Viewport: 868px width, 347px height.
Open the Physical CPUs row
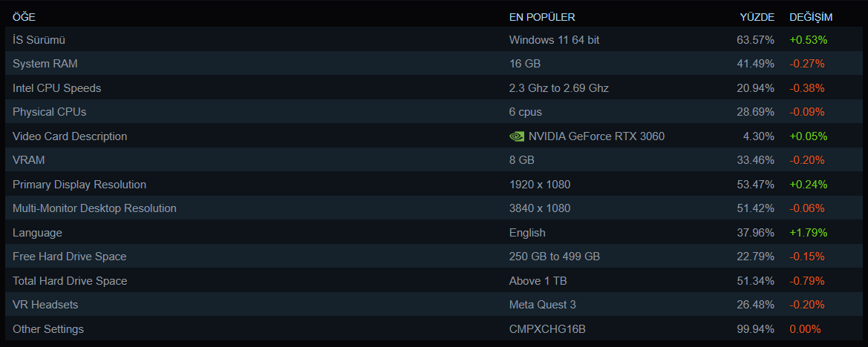(x=50, y=112)
